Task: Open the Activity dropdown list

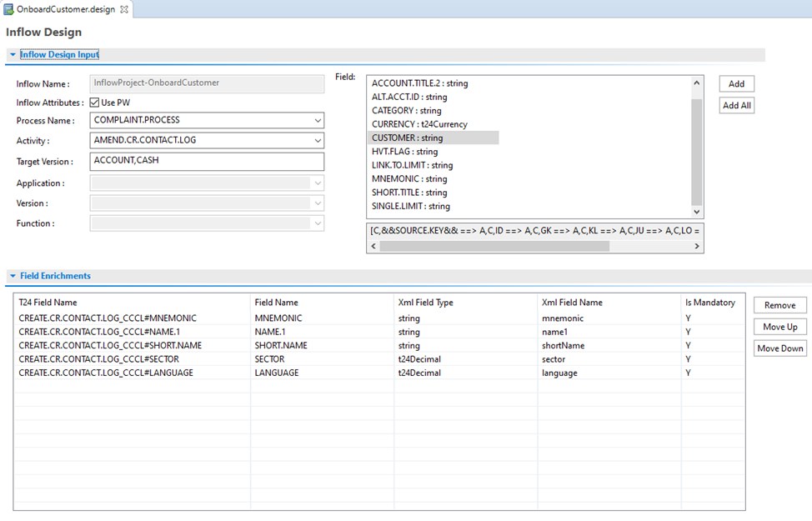Action: pyautogui.click(x=317, y=141)
